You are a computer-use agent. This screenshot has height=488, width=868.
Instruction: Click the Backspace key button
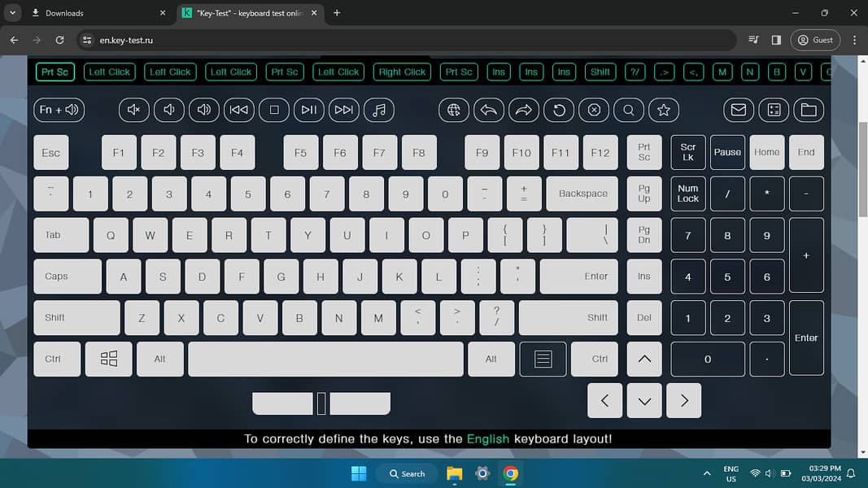pos(582,194)
